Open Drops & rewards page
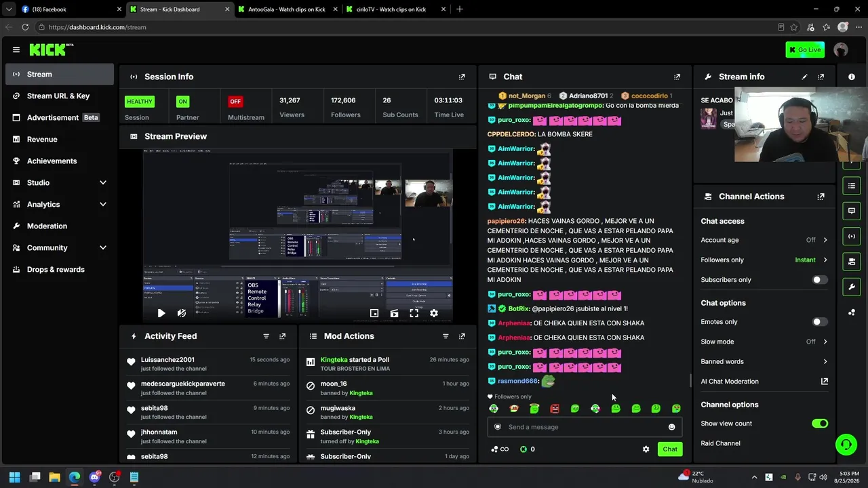Viewport: 868px width, 488px height. pos(60,270)
